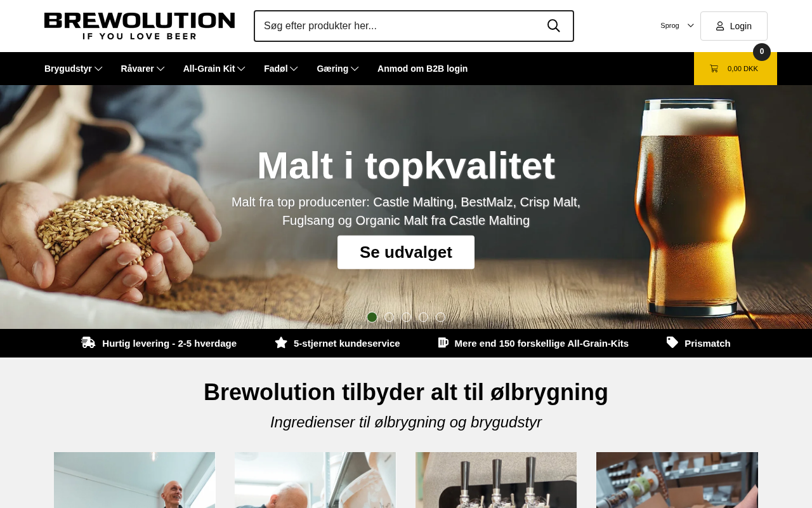Click the beer mug All-Grain-Kits icon
Viewport: 812px width, 508px height.
443,343
